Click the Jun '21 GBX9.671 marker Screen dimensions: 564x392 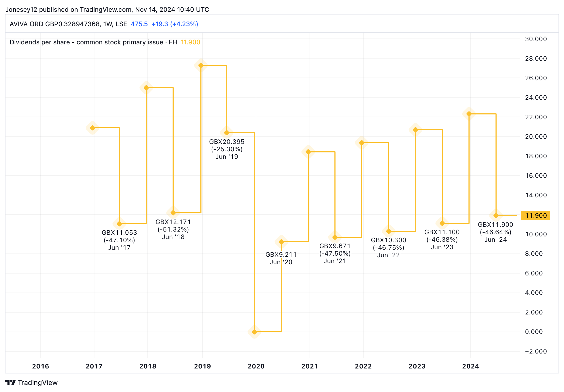tap(335, 237)
